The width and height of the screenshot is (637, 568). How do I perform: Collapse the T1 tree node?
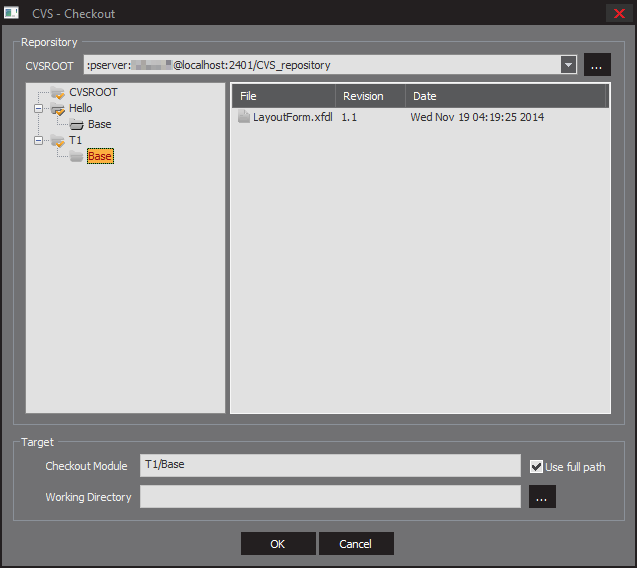tap(38, 141)
